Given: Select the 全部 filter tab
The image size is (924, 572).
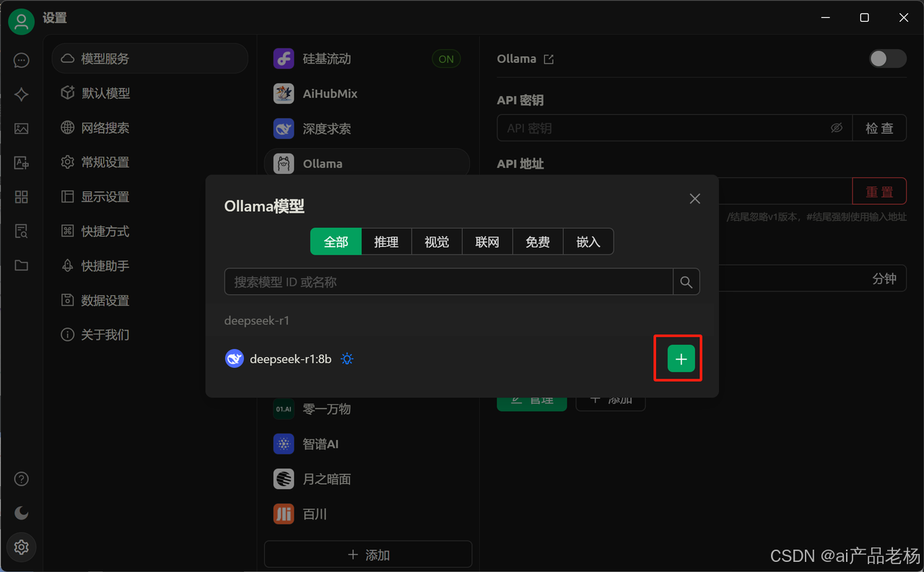Looking at the screenshot, I should pyautogui.click(x=336, y=242).
